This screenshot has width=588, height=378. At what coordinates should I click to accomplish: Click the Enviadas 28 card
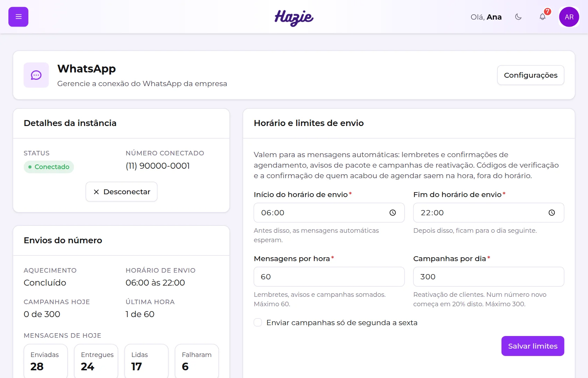(x=45, y=361)
